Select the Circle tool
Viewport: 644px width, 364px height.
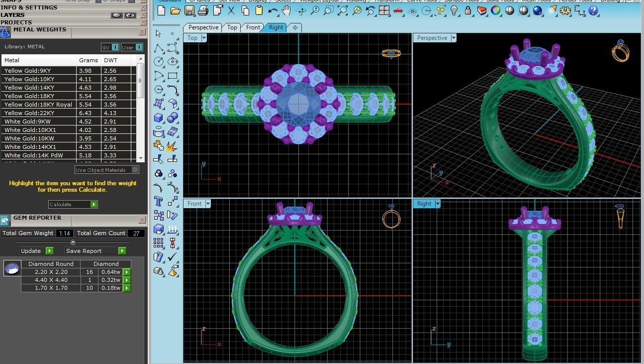coord(158,62)
